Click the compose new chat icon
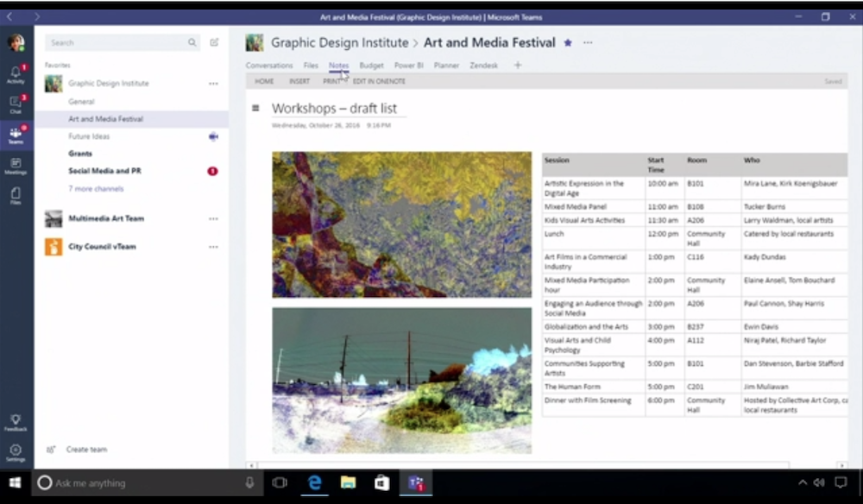 click(214, 42)
